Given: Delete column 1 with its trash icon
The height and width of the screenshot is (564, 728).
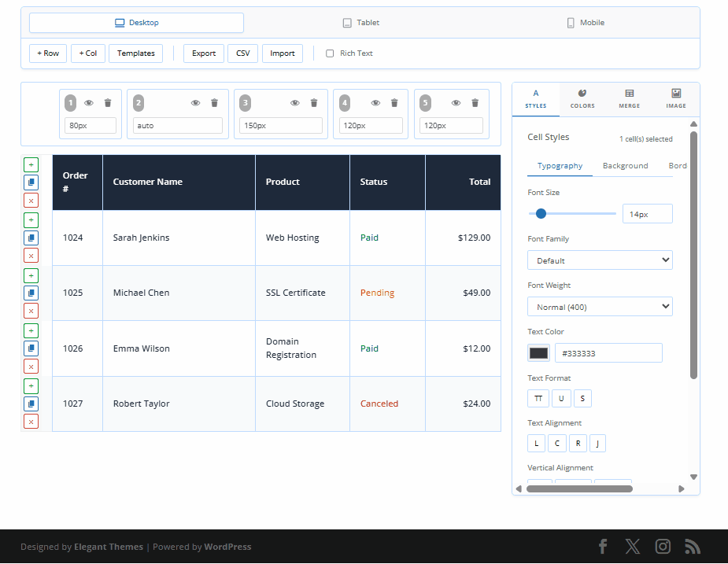Looking at the screenshot, I should [x=108, y=103].
